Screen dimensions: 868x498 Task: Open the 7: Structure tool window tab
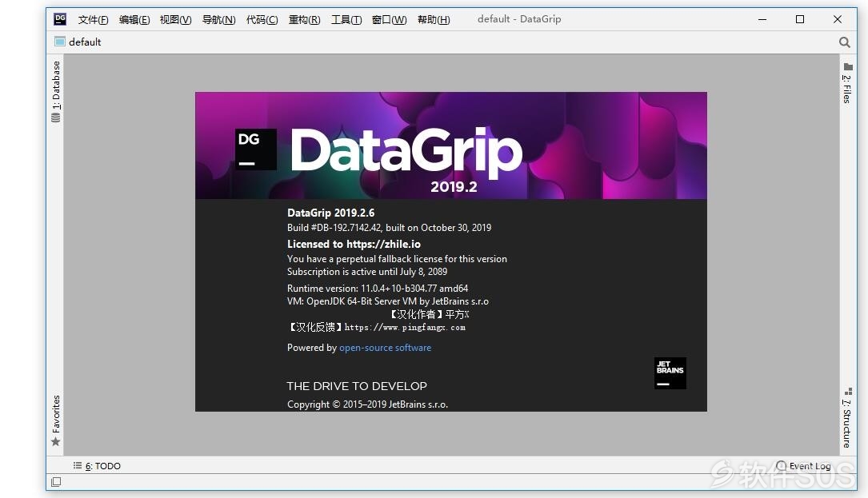point(847,424)
